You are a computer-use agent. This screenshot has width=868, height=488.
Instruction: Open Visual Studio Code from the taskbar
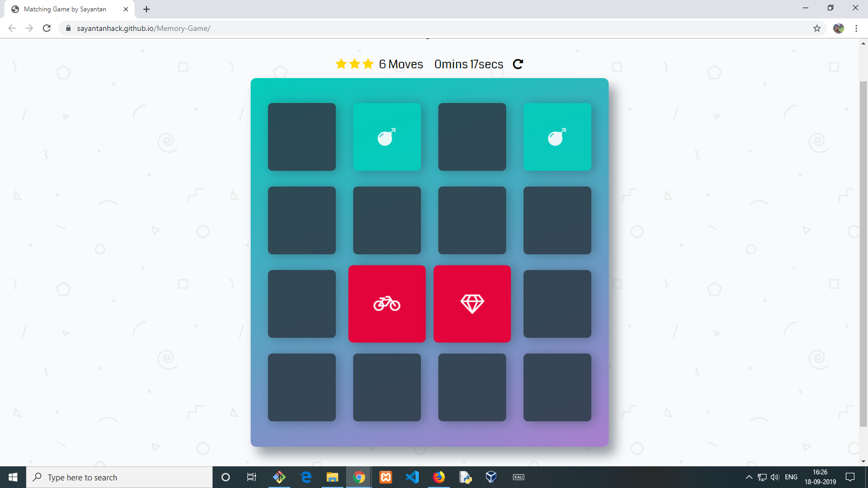point(412,477)
